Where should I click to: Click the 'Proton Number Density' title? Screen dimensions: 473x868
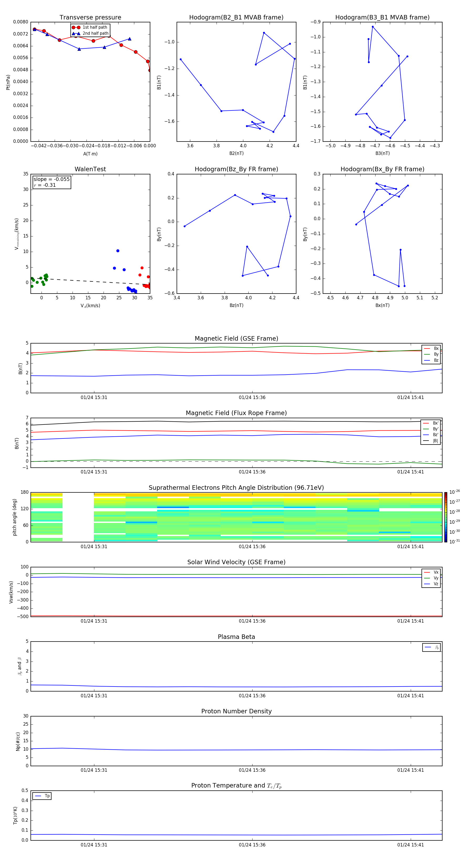coord(236,711)
